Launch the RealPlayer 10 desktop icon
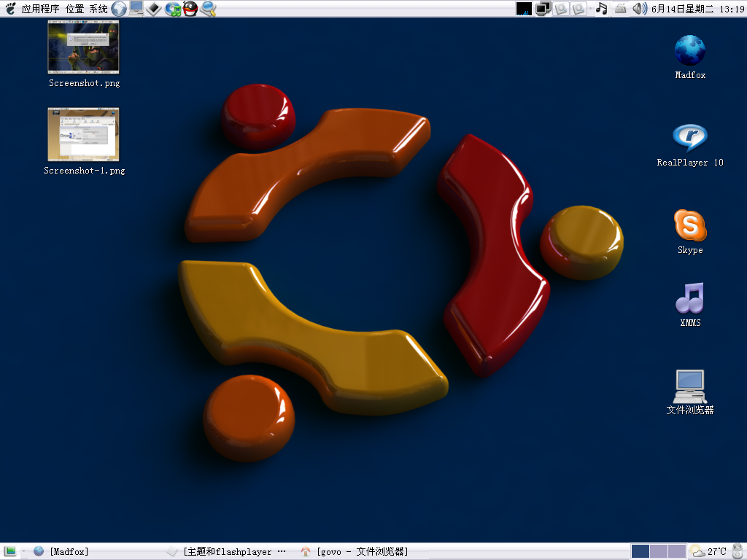Viewport: 747px width, 560px height. [690, 138]
